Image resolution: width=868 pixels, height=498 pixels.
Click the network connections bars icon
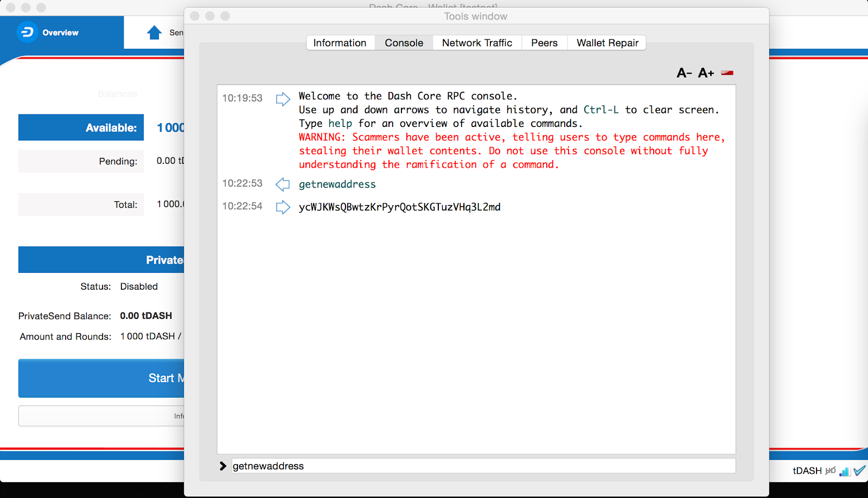(844, 471)
